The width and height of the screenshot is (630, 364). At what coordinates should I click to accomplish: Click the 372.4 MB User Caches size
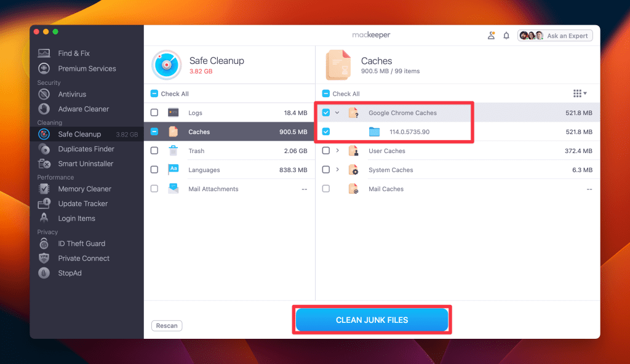tap(578, 151)
